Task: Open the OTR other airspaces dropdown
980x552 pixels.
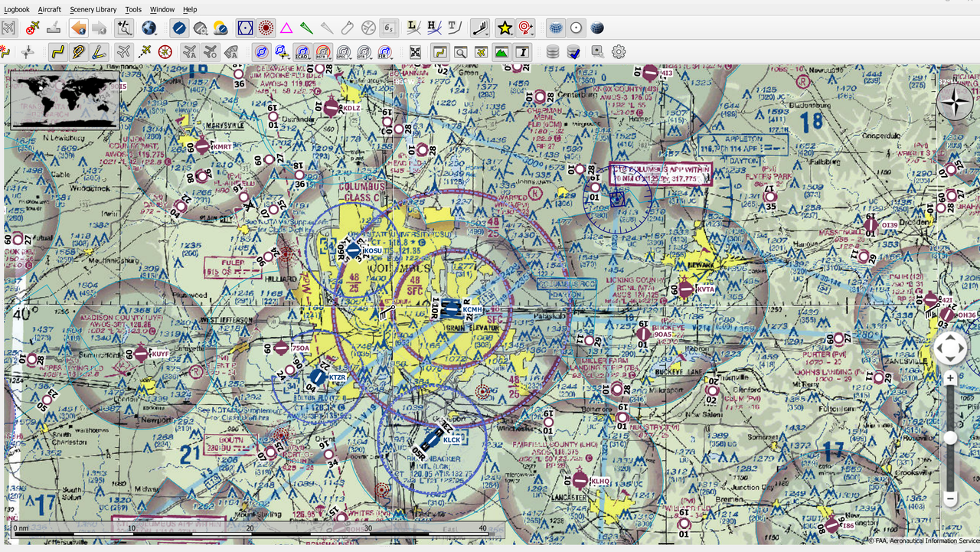Action: (x=364, y=52)
